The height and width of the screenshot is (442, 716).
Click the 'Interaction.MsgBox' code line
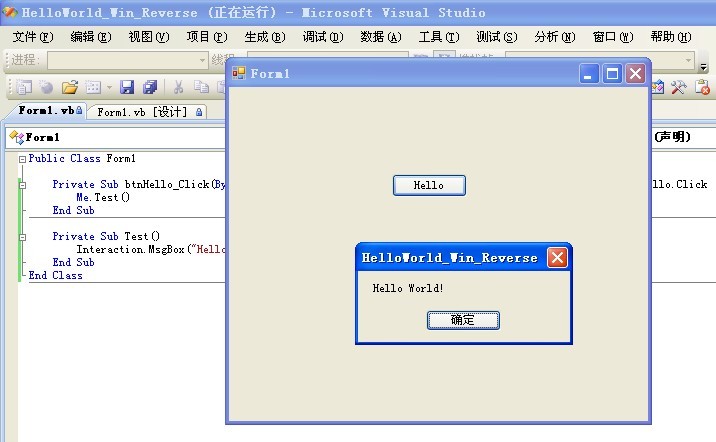[x=151, y=249]
